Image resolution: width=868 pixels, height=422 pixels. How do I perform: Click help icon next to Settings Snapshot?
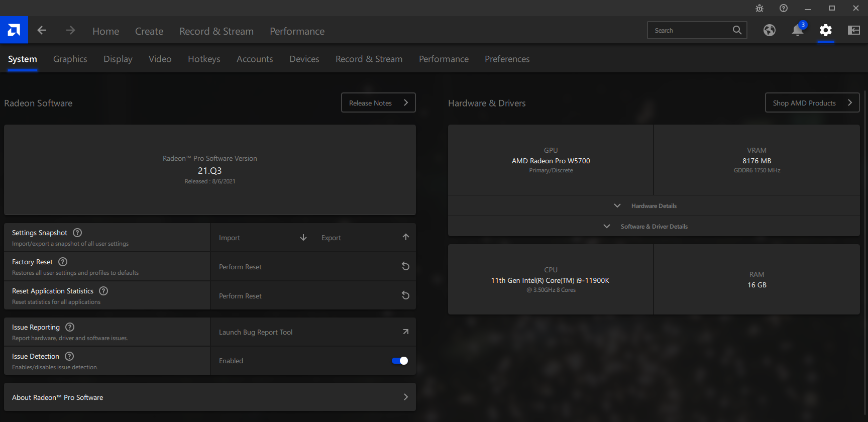coord(77,233)
